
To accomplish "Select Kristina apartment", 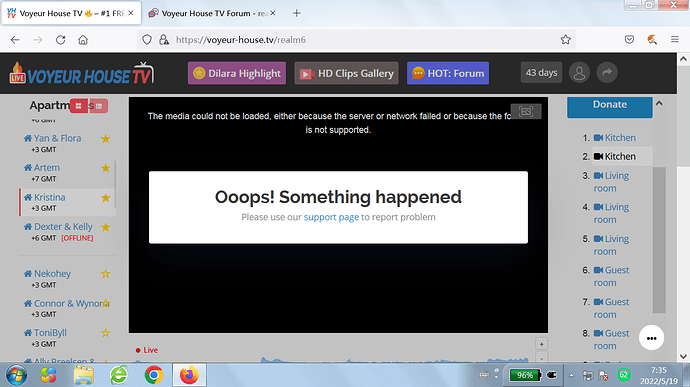I will [x=49, y=197].
